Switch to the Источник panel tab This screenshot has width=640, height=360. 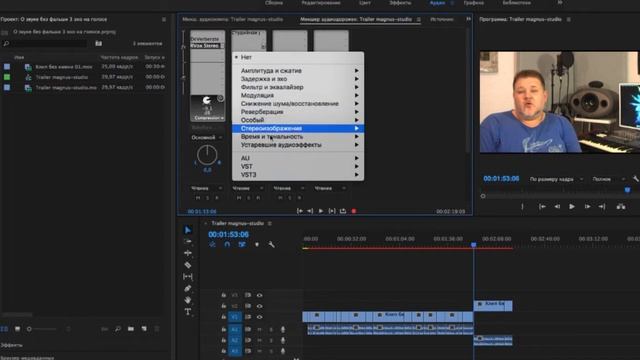(x=441, y=19)
